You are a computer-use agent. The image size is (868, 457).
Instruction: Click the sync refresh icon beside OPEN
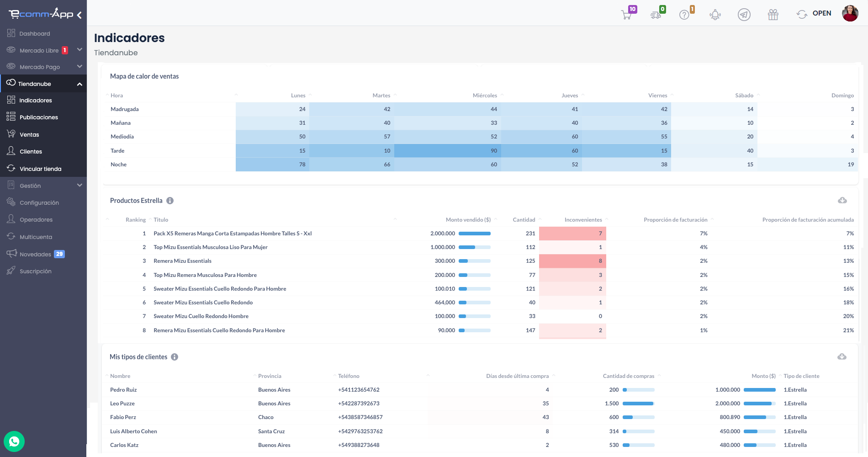click(802, 15)
